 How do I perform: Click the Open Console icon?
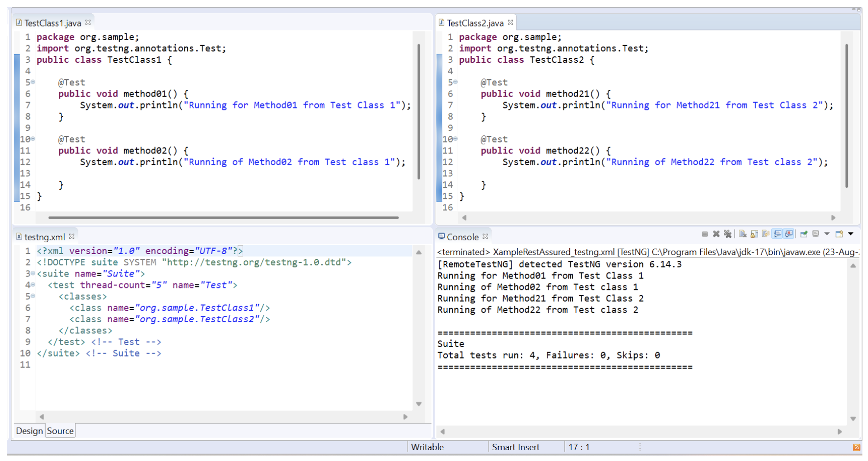pyautogui.click(x=839, y=234)
